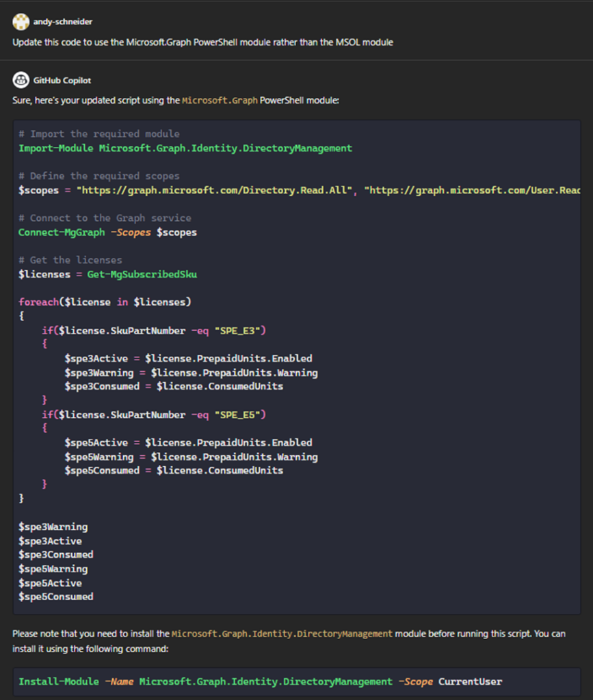Click the standalone $spe5Consumed output line
The height and width of the screenshot is (700, 593).
click(x=56, y=596)
